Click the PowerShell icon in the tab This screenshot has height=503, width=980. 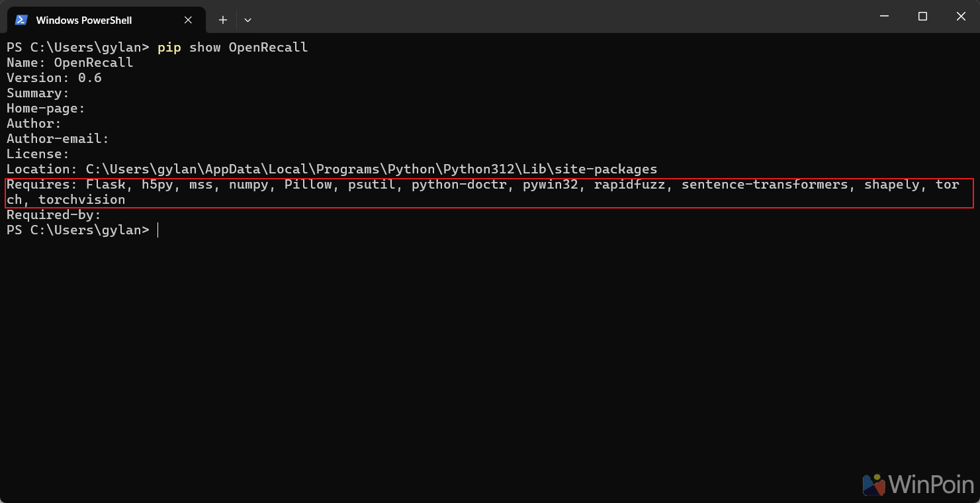click(21, 20)
